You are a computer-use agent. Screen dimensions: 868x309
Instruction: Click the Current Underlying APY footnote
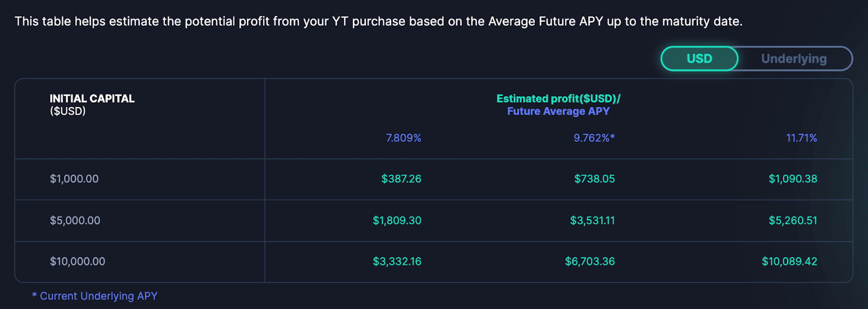click(x=95, y=296)
